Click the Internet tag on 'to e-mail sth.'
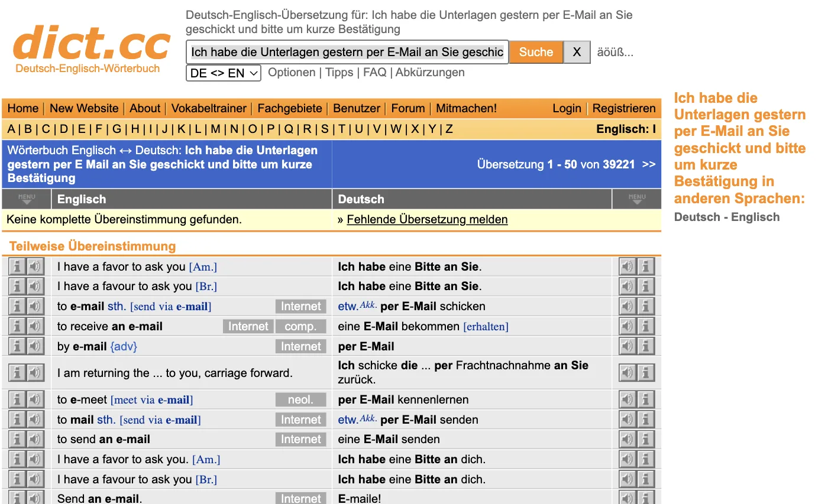This screenshot has height=504, width=828. tap(301, 307)
